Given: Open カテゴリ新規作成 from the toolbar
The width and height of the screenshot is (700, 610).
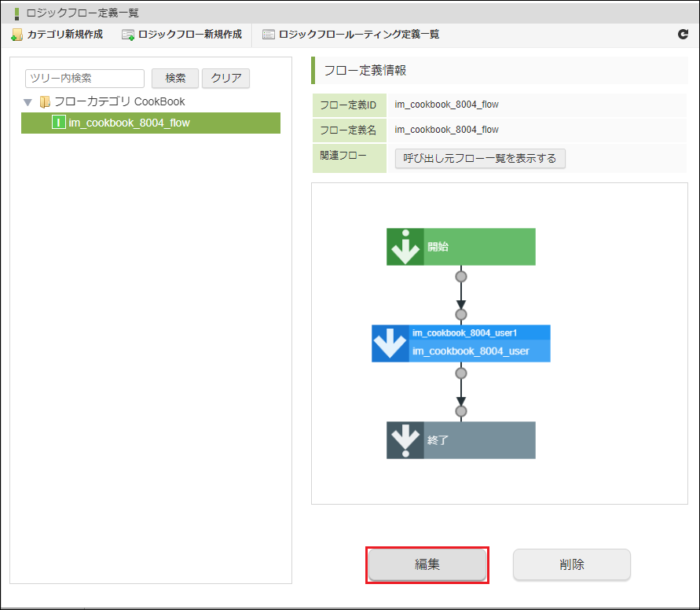Looking at the screenshot, I should pyautogui.click(x=64, y=35).
